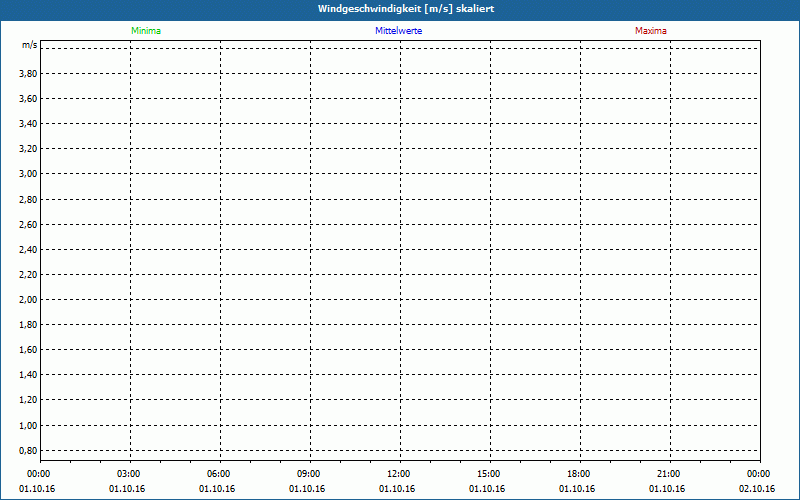800x500 pixels.
Task: Click the Maxima legend label
Action: tap(651, 31)
